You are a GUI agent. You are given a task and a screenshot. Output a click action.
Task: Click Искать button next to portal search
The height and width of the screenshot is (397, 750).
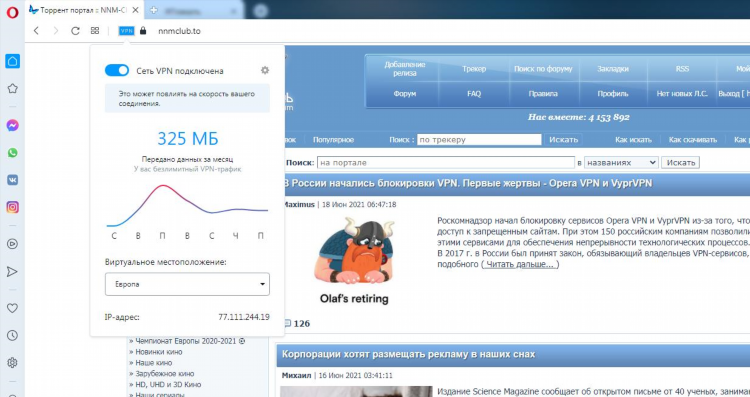681,163
